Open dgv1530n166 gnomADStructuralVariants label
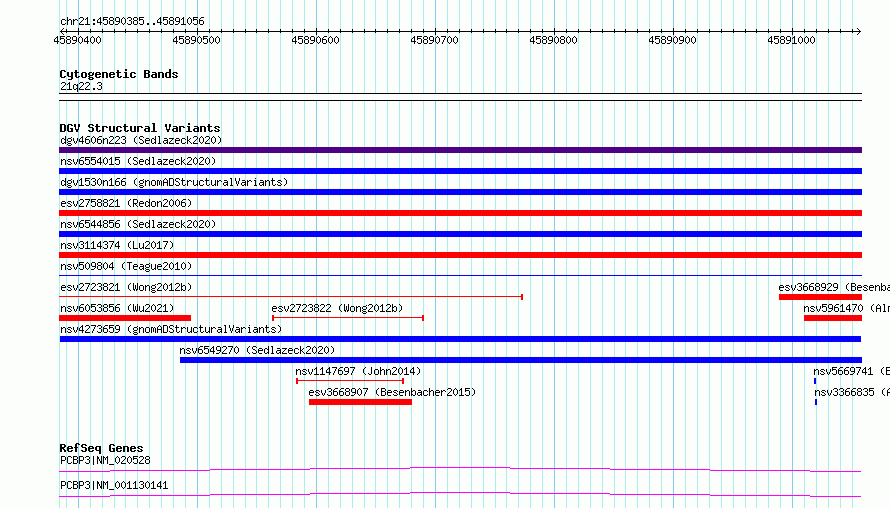 [x=174, y=182]
